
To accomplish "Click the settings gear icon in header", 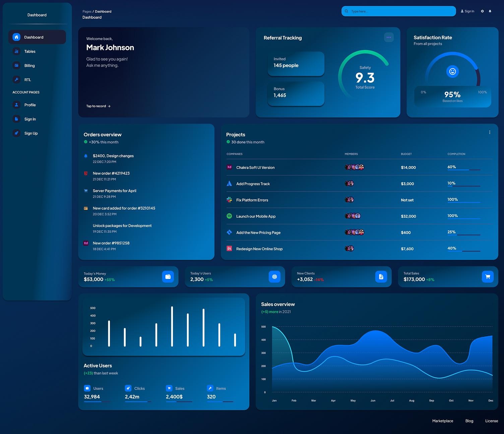I will point(482,11).
